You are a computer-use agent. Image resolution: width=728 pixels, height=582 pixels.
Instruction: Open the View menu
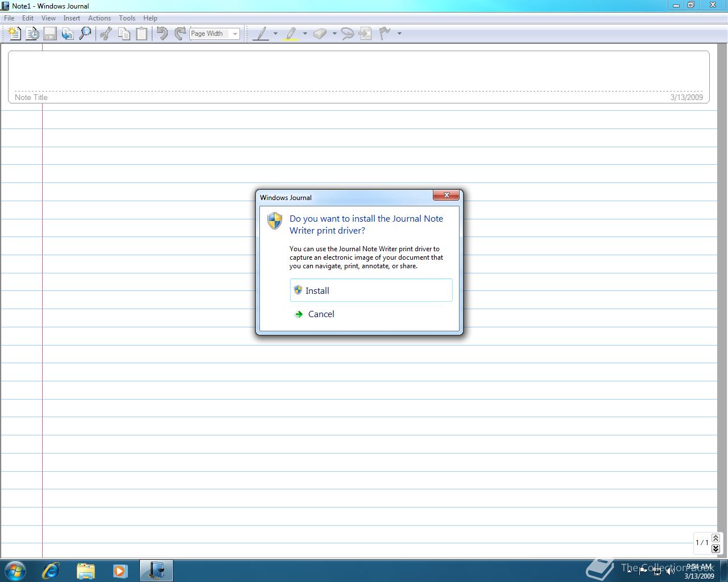click(x=48, y=18)
